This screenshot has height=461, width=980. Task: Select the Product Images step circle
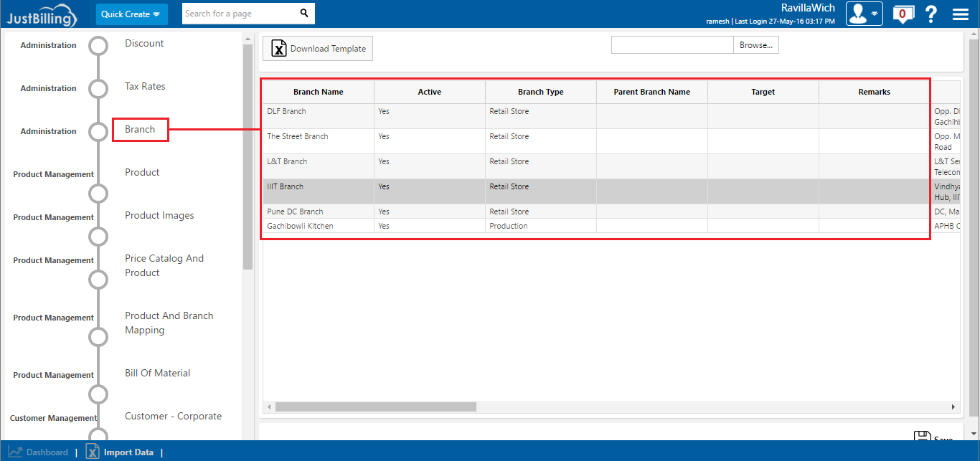(98, 237)
